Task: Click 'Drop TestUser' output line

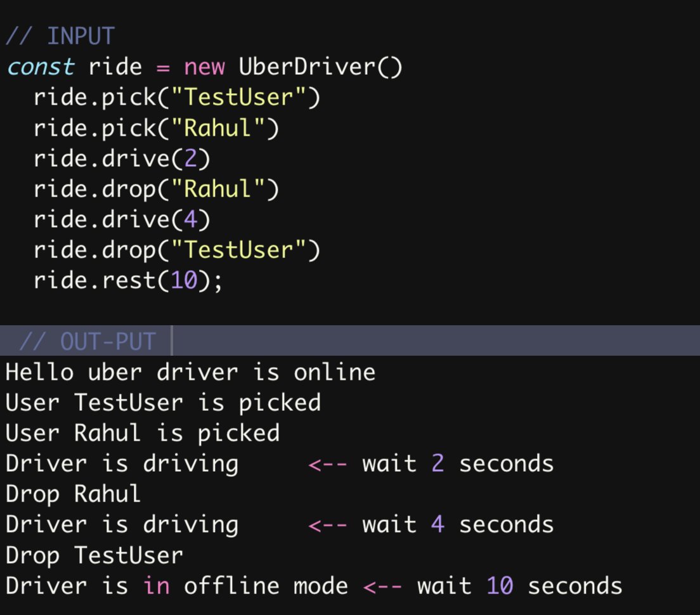Action: (x=94, y=555)
